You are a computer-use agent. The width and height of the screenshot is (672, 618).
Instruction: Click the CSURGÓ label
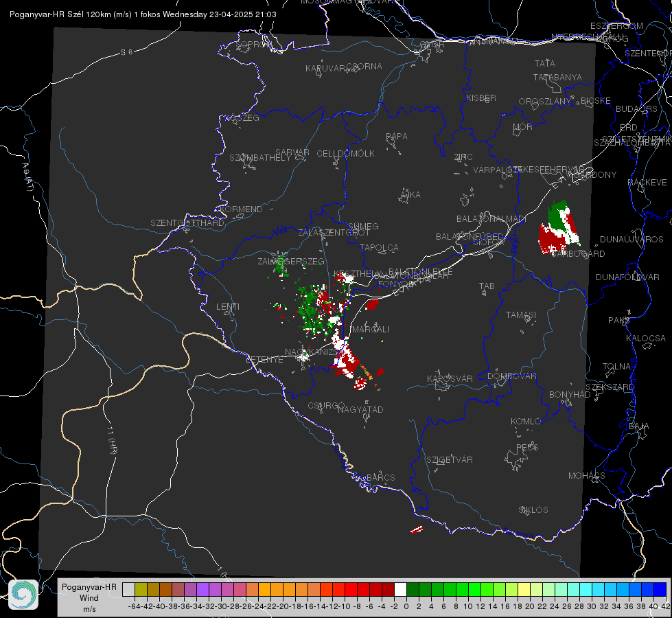point(326,405)
